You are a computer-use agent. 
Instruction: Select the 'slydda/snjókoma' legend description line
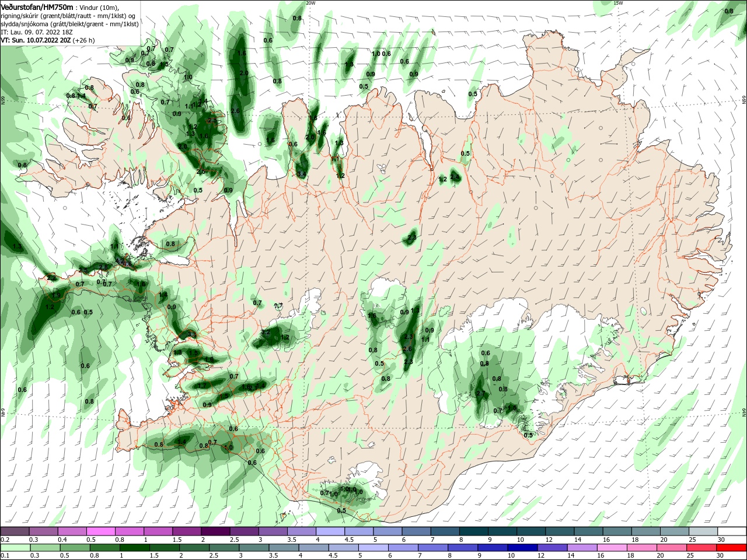(69, 24)
